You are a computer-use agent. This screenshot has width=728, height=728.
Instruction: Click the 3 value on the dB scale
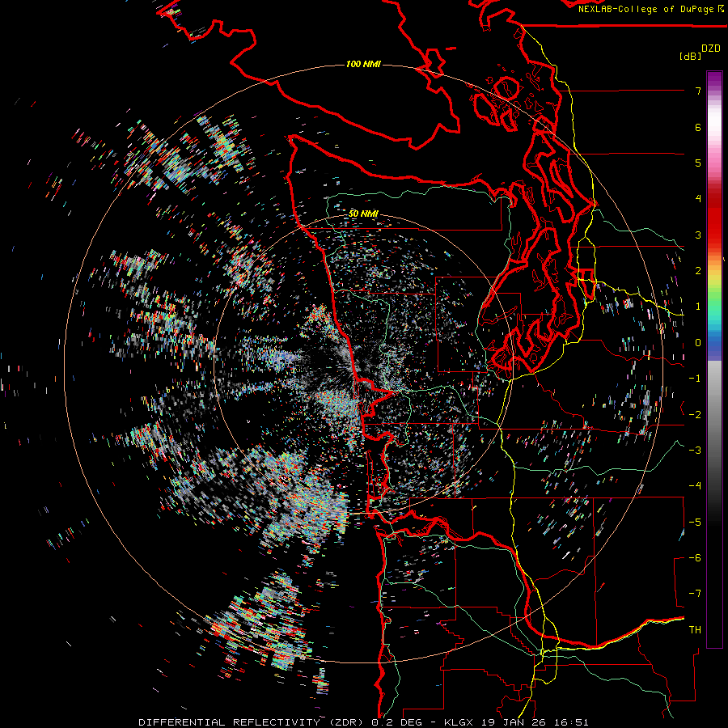[698, 235]
